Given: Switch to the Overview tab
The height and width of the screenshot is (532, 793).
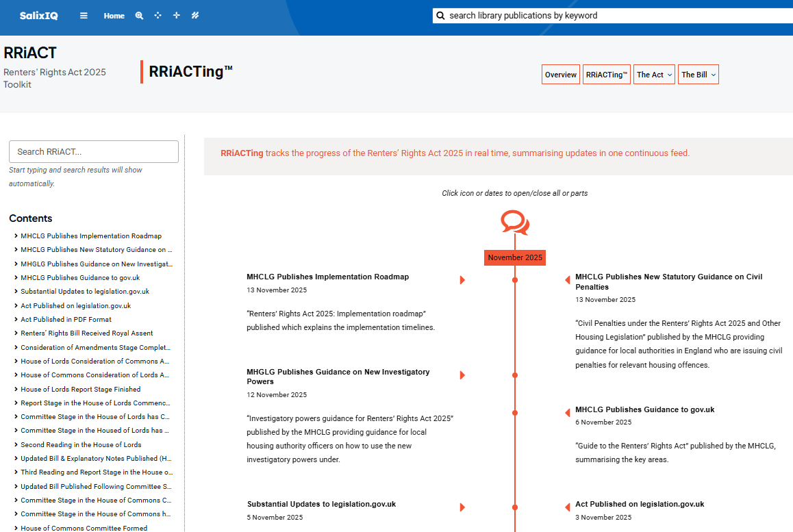Looking at the screenshot, I should tap(560, 75).
